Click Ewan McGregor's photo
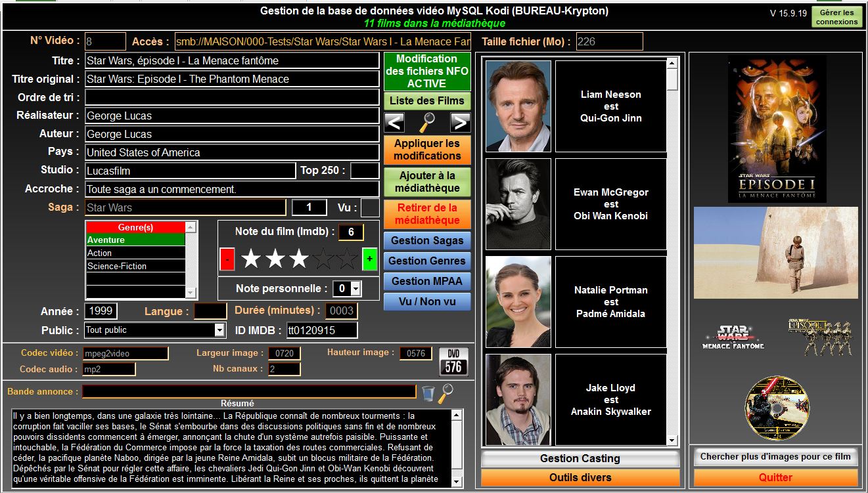 [518, 204]
